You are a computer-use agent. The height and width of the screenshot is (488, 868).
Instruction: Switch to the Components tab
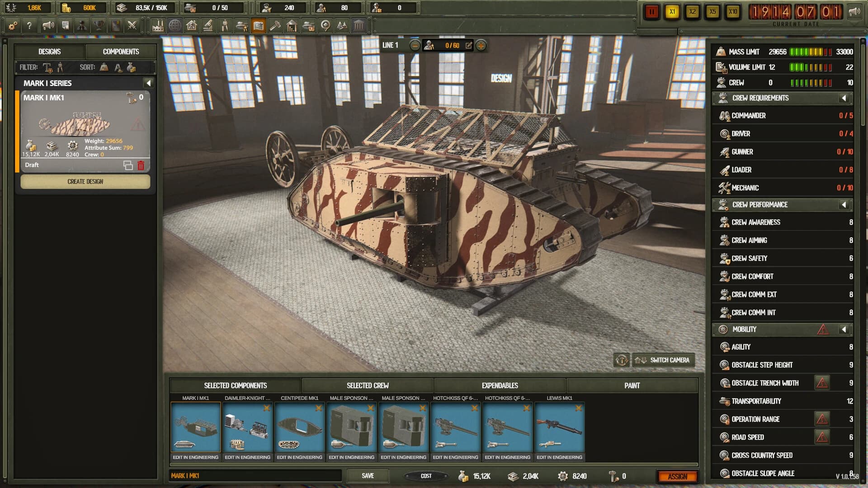pos(120,52)
